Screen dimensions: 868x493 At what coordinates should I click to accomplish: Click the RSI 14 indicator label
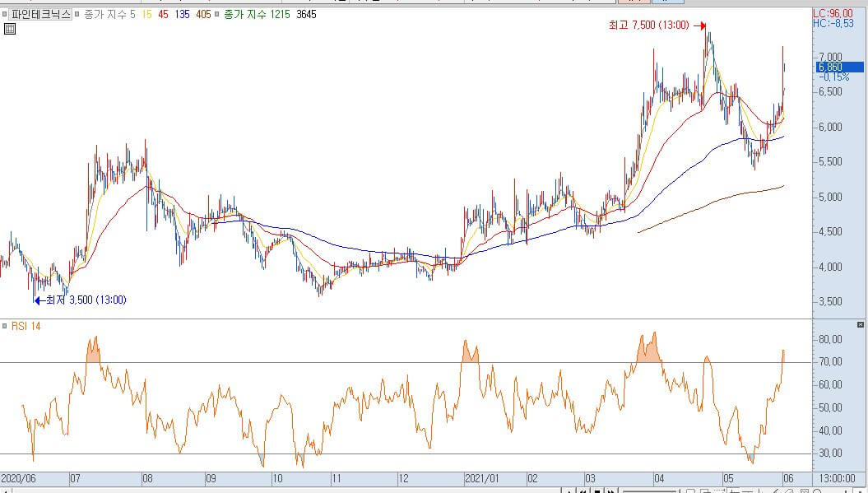coord(26,326)
